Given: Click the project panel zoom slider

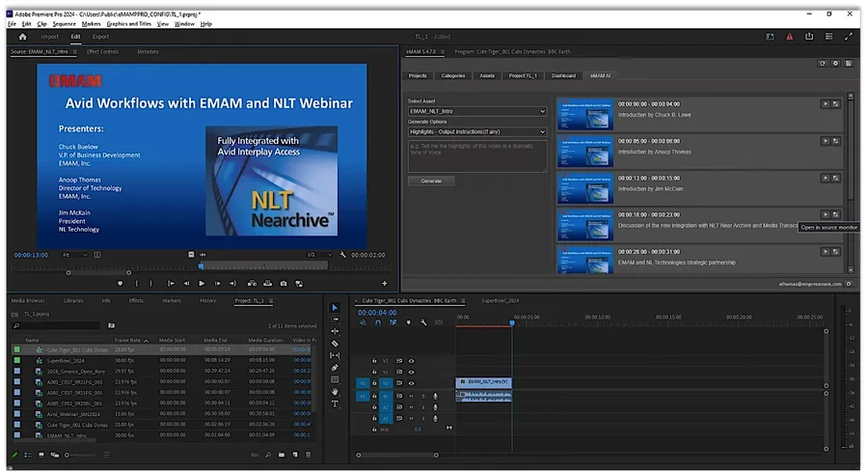Looking at the screenshot, I should (x=80, y=455).
